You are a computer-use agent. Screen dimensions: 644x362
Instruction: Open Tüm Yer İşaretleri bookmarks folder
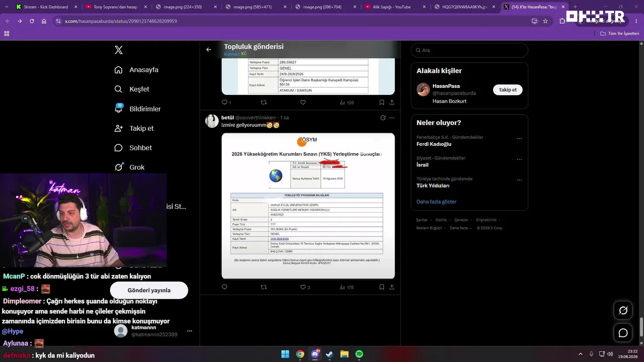(620, 34)
